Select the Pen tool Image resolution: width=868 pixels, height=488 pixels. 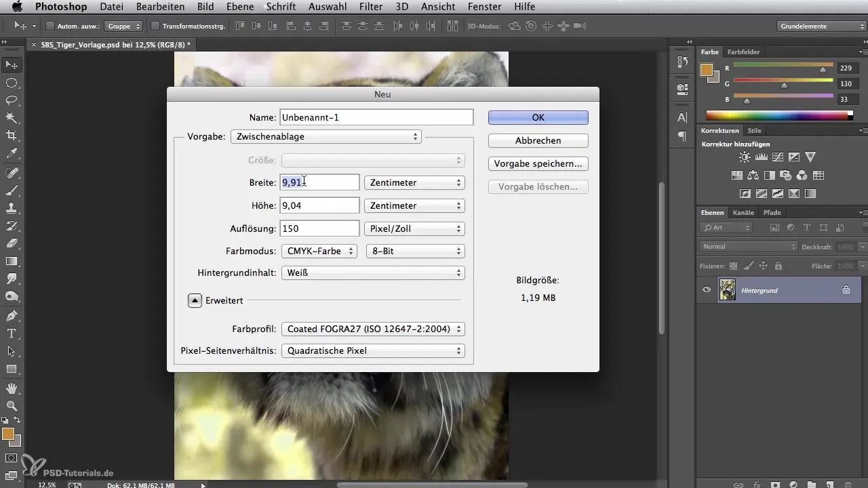click(x=12, y=316)
